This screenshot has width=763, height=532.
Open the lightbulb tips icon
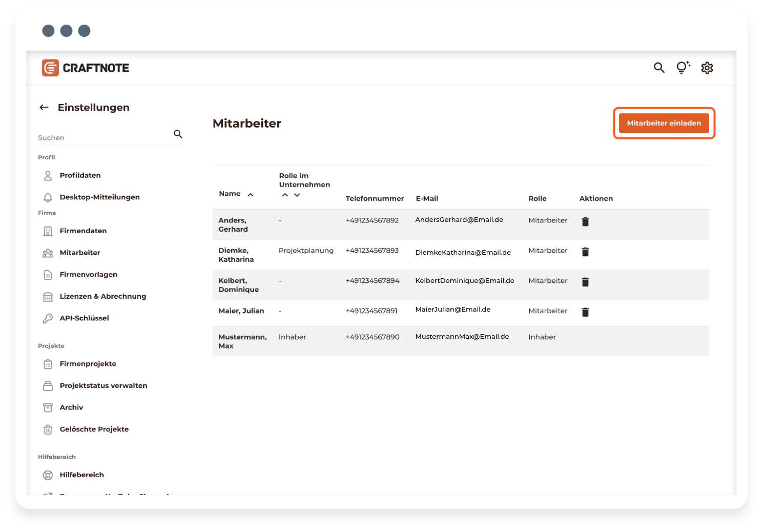(683, 68)
